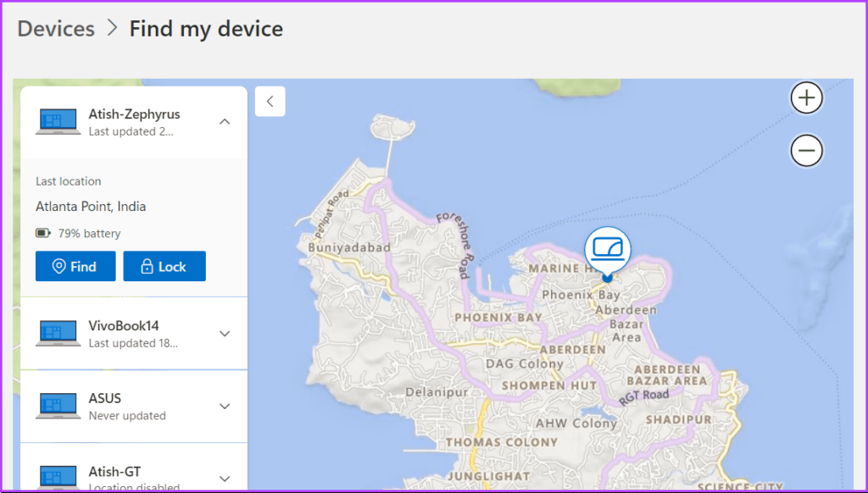Expand the ASUS device entry
Viewport: 868px width, 493px height.
point(224,406)
